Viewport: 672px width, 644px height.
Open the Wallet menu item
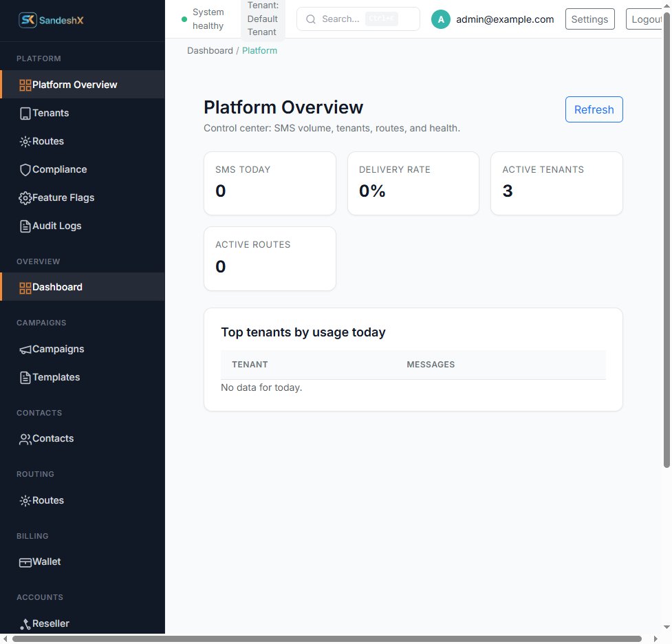coord(83,561)
